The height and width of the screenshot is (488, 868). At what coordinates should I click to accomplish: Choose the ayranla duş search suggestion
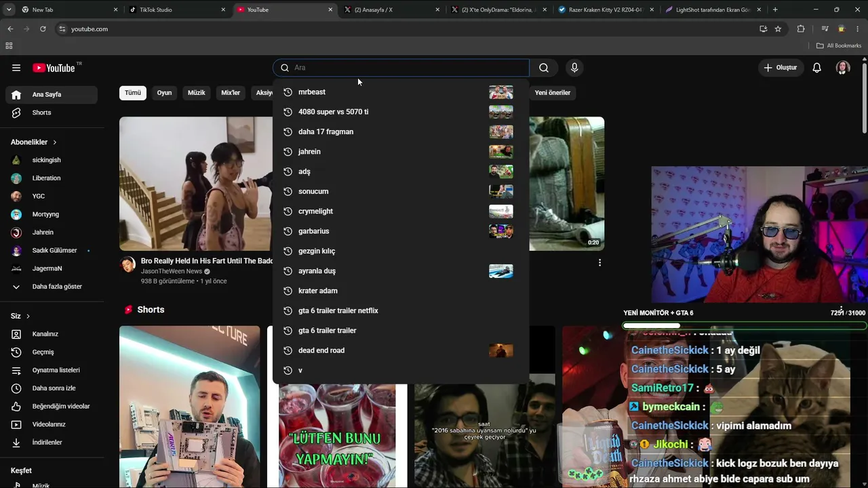401,271
